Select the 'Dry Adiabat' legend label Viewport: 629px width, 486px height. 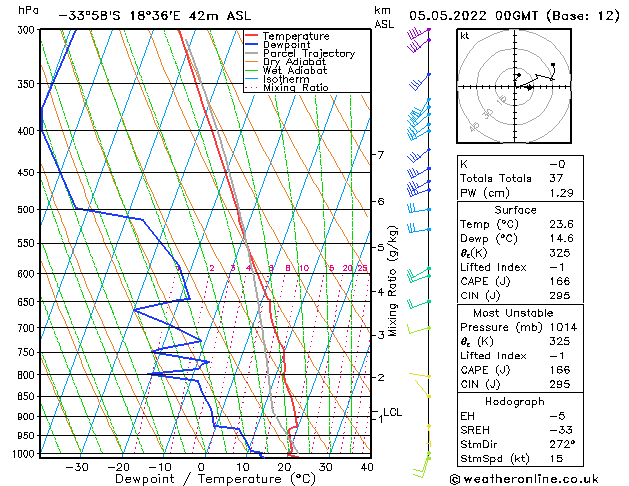(x=294, y=62)
